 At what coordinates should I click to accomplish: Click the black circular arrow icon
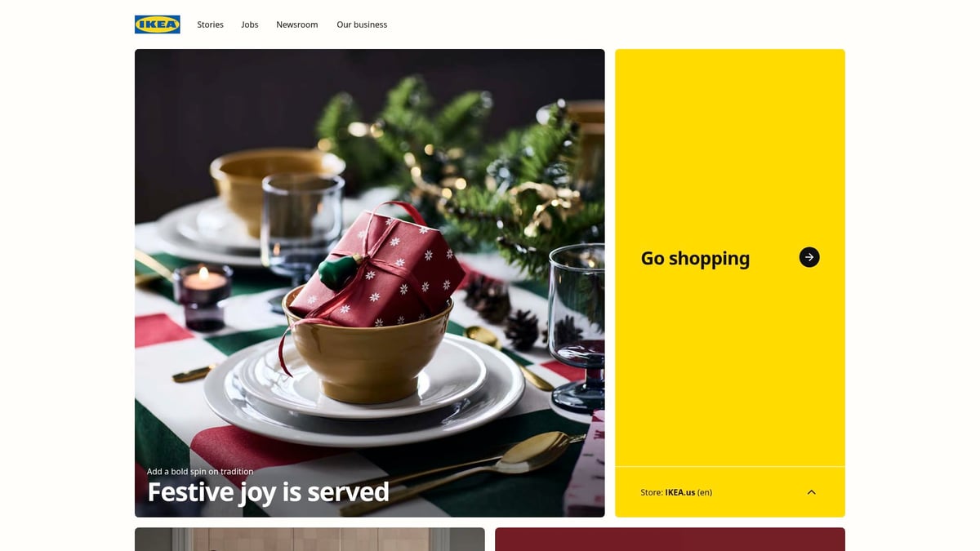pyautogui.click(x=809, y=257)
